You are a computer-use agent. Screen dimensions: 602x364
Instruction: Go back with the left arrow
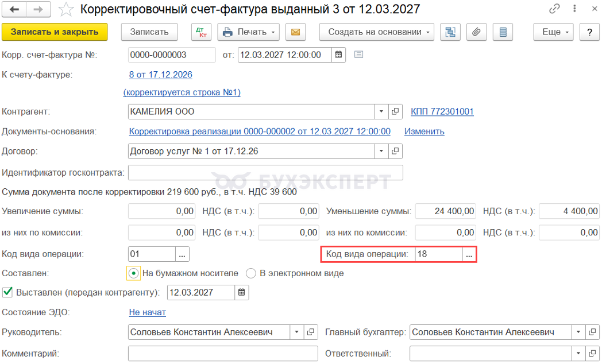click(x=14, y=10)
